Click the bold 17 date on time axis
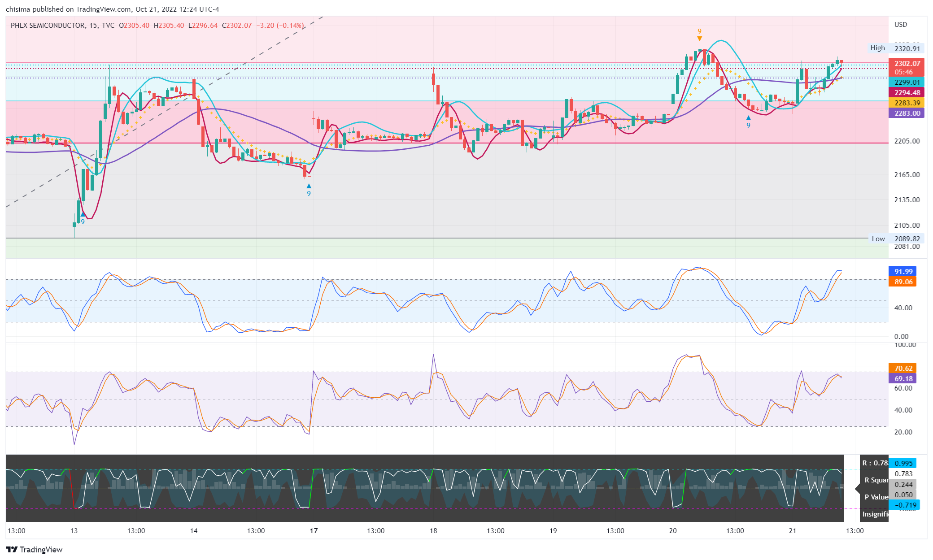The height and width of the screenshot is (560, 933). click(x=314, y=530)
